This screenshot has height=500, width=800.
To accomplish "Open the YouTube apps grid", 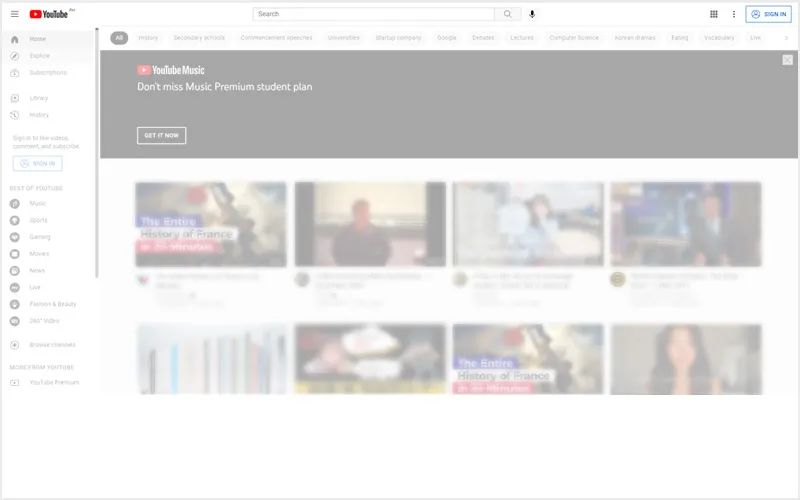I will (714, 14).
